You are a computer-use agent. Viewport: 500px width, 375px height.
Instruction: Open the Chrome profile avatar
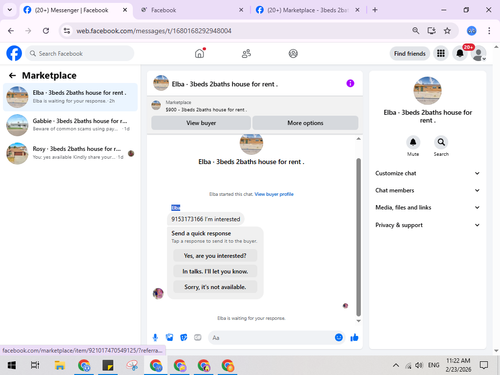[x=471, y=31]
